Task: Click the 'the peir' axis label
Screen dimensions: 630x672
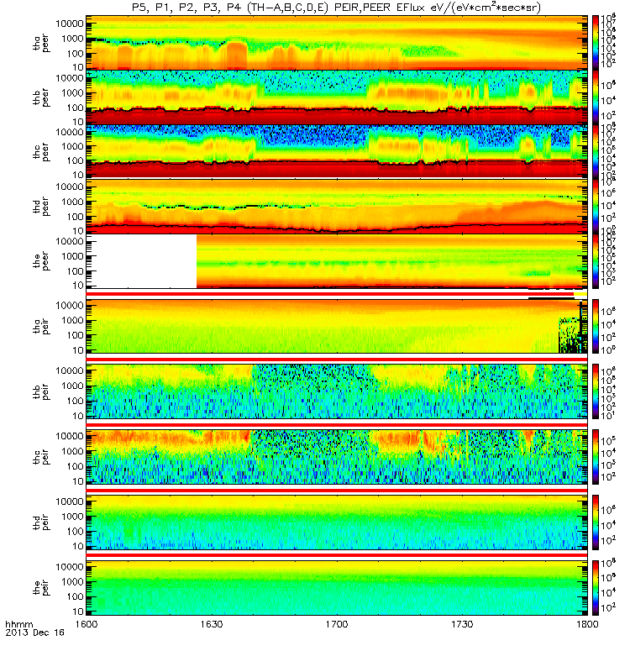Action: pyautogui.click(x=41, y=587)
